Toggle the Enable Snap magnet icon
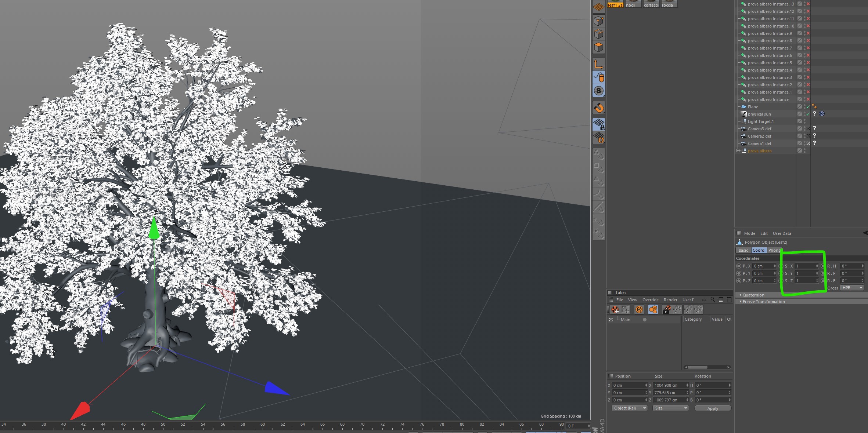The width and height of the screenshot is (868, 433). (x=599, y=108)
